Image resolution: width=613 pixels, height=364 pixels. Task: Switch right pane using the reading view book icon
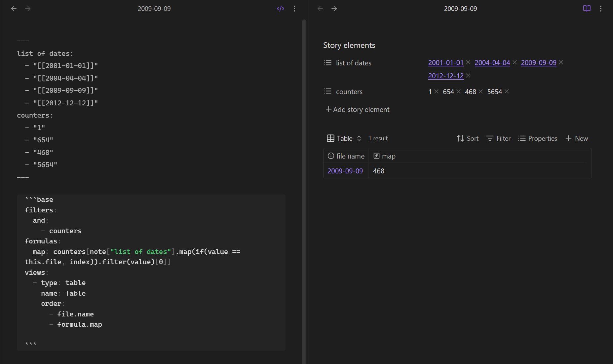click(587, 9)
